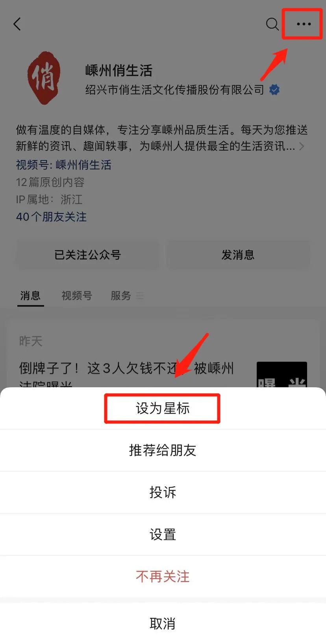Viewport: 326px width, 644px height.
Task: Open the three-dot more menu
Action: coord(304,24)
